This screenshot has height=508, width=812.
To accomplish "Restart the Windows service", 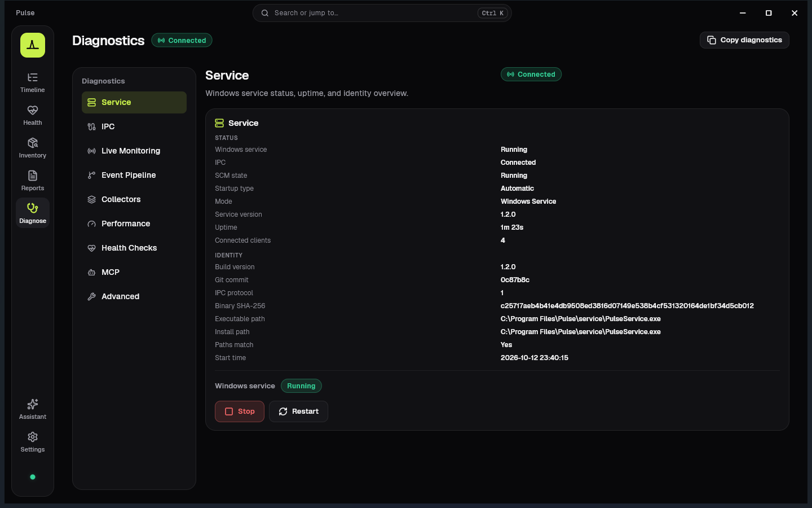I will coord(298,411).
